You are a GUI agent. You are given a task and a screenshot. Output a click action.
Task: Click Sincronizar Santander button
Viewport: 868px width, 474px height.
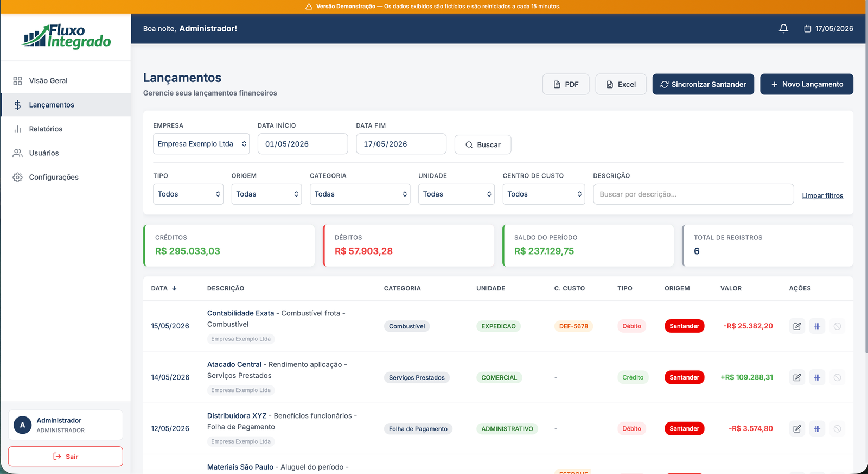pyautogui.click(x=703, y=84)
